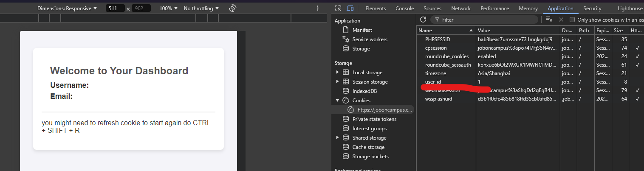Click the viewport width field showing 511
Image resolution: width=644 pixels, height=171 pixels.
click(115, 8)
